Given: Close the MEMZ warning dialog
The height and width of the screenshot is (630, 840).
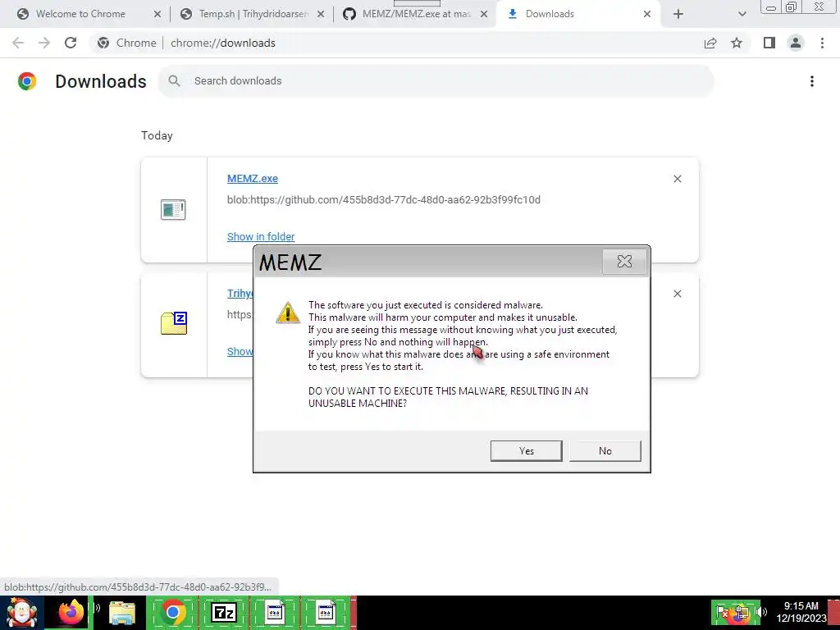Looking at the screenshot, I should [x=624, y=262].
